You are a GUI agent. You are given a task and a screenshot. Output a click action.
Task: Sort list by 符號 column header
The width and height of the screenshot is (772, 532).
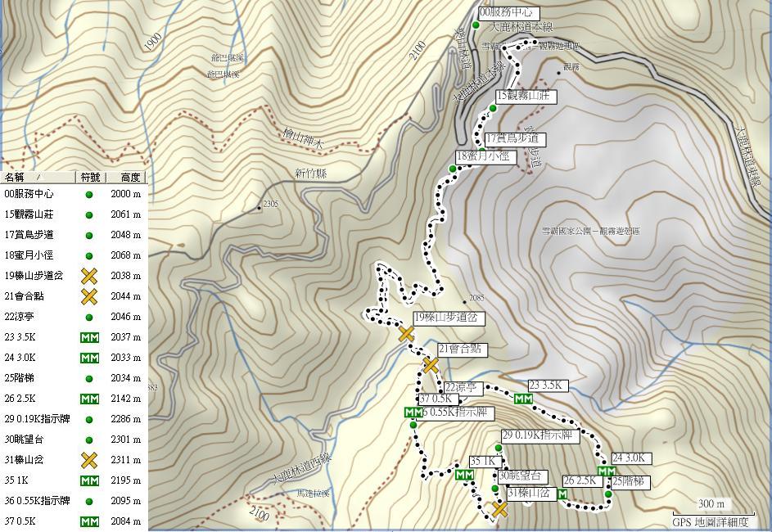[x=89, y=177]
